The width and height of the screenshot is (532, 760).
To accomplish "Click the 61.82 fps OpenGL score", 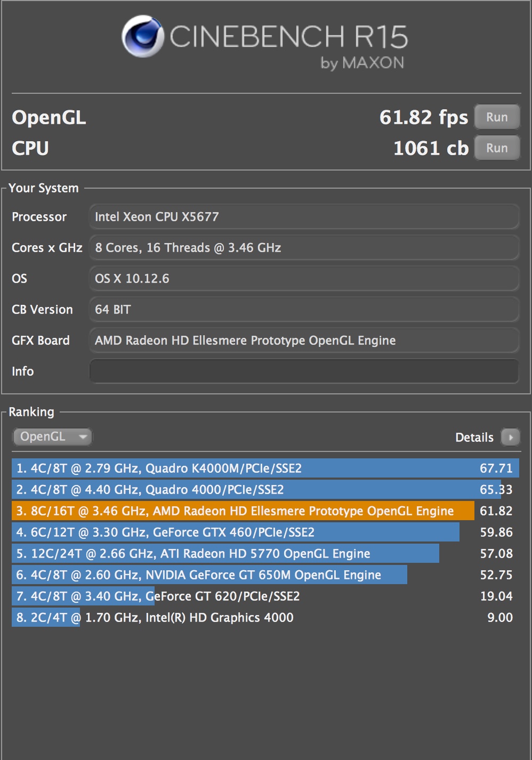I will tap(423, 118).
